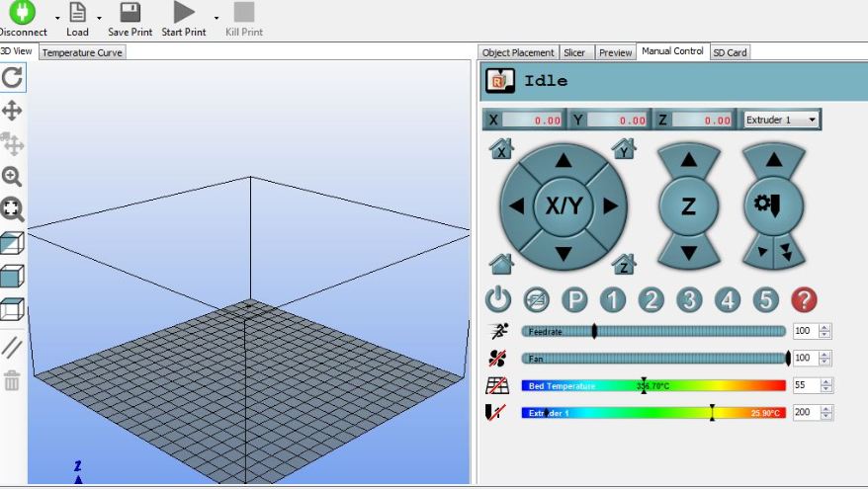Screen dimensions: 868x489
Task: Open the Start Print dropdown arrow
Action: pyautogui.click(x=217, y=18)
